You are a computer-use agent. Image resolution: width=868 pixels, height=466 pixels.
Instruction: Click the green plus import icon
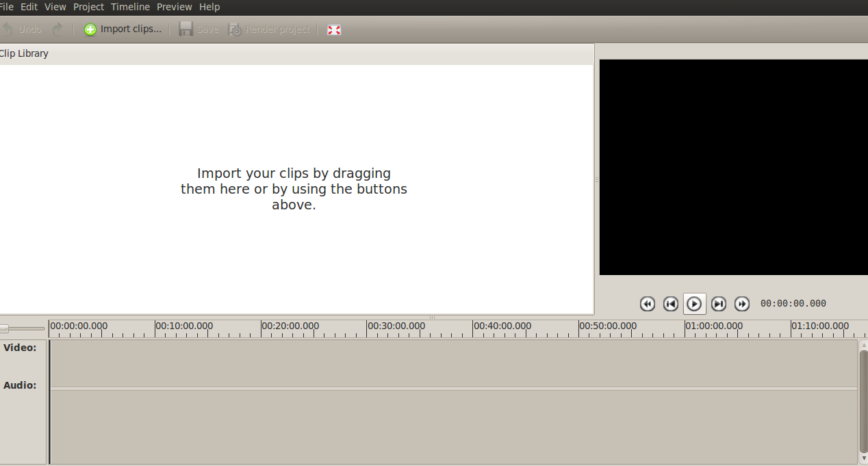[90, 29]
